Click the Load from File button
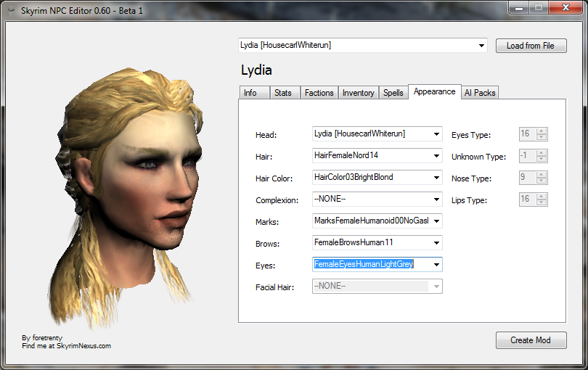This screenshot has width=588, height=370. (530, 46)
